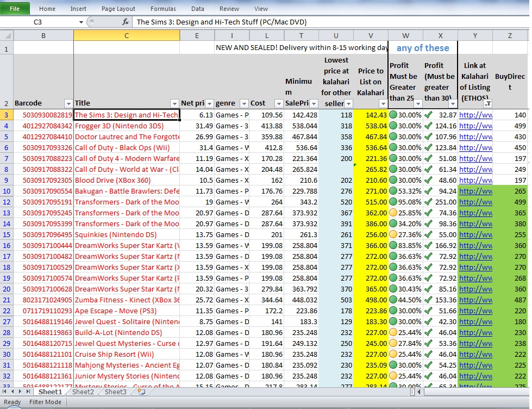This screenshot has height=409, width=532.
Task: Open the Net price filter dropdown
Action: point(209,103)
